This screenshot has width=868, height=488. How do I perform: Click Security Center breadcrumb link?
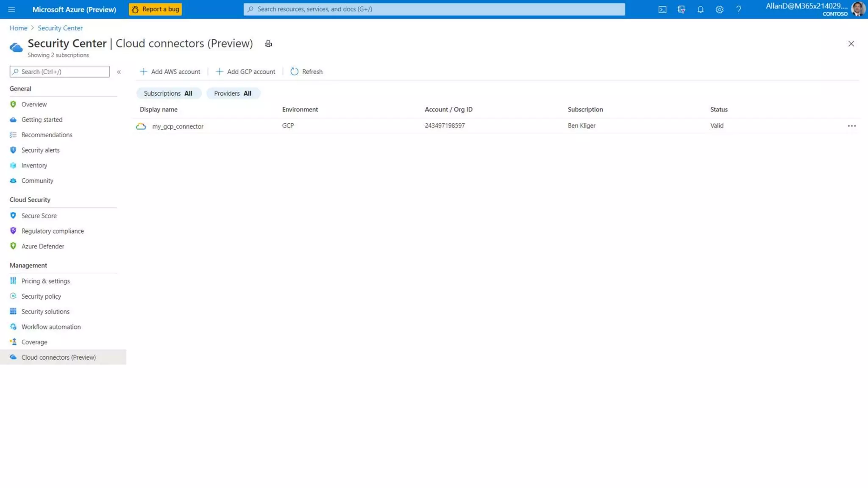coord(60,28)
